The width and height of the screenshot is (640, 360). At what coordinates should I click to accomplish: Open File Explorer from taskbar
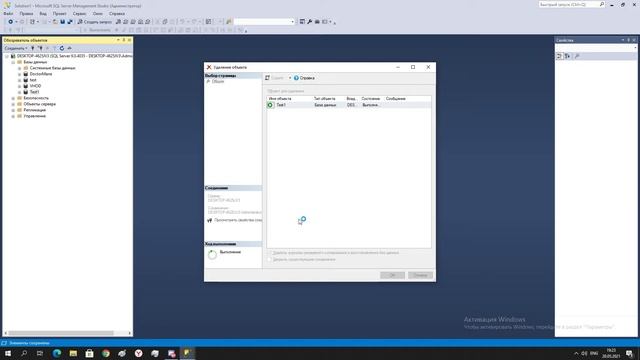tap(73, 353)
